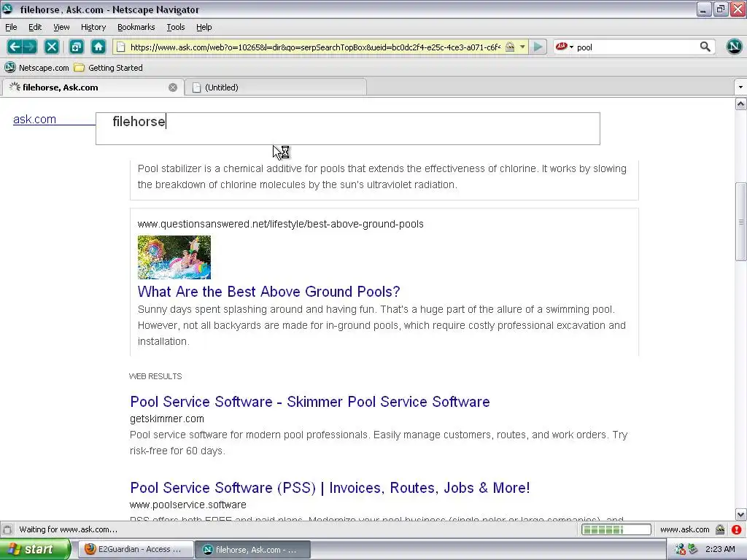Go back with the Back arrow button
747x560 pixels.
pos(15,47)
